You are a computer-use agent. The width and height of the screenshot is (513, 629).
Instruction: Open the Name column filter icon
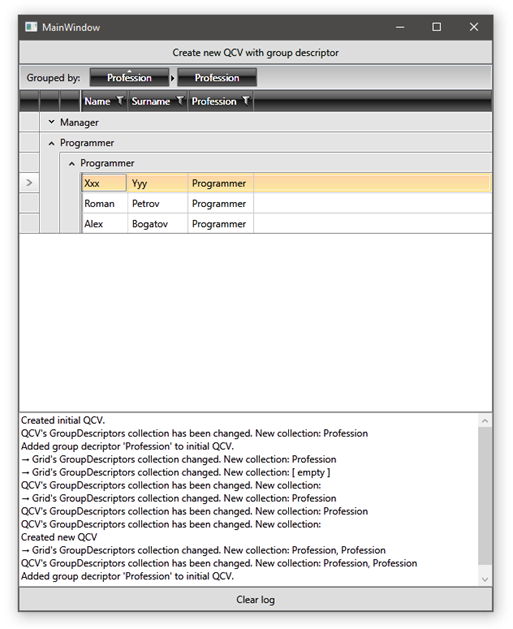(x=120, y=100)
